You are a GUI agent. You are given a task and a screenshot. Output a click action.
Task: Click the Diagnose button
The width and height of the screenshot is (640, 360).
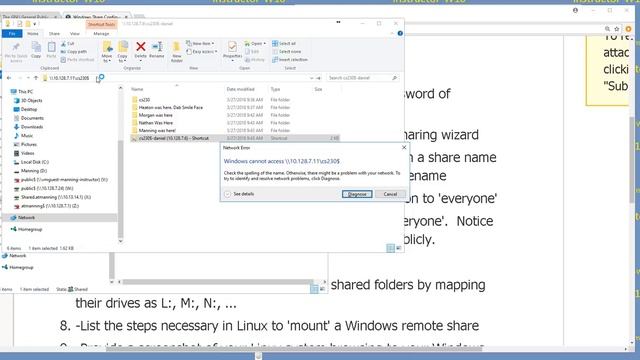point(357,194)
